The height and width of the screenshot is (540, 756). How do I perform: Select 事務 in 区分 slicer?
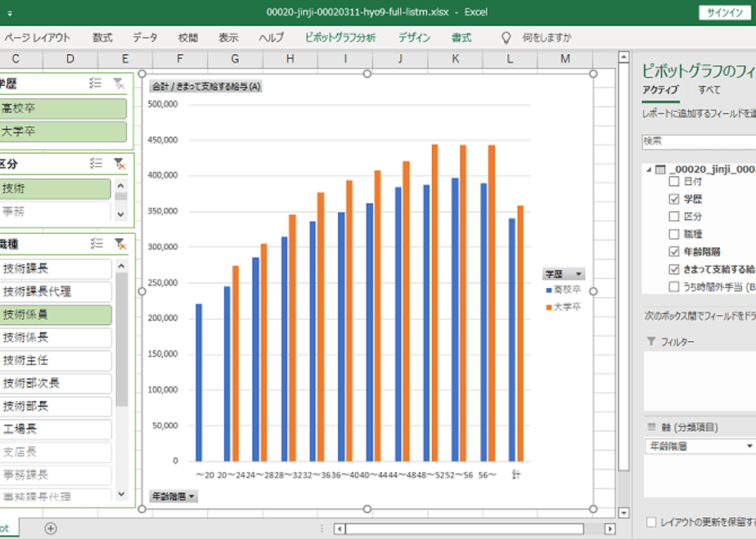click(x=55, y=211)
